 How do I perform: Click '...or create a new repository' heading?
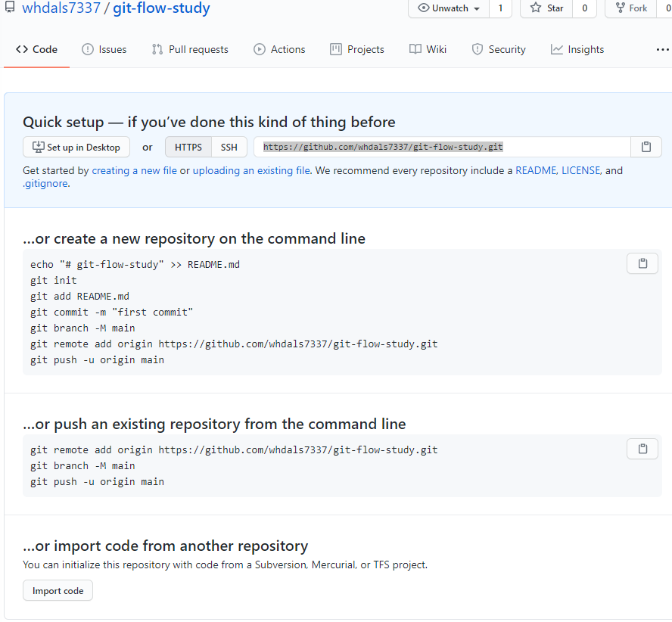tap(194, 239)
